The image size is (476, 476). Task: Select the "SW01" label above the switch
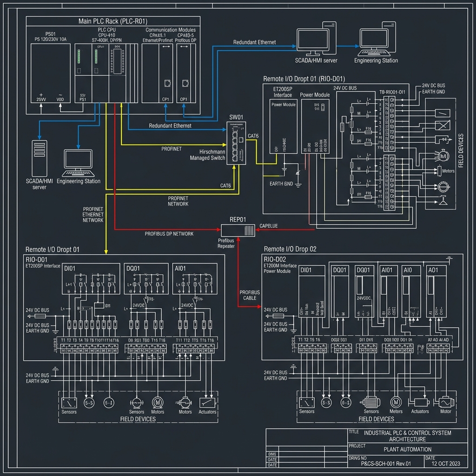pos(236,117)
